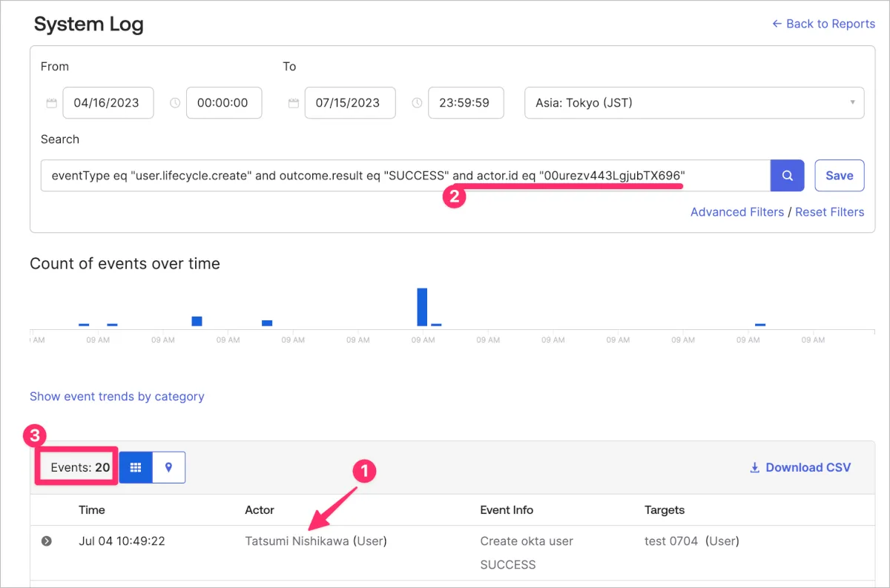This screenshot has width=890, height=588.
Task: Click actor Tatsumi Nishikawa in event row
Action: coord(297,541)
